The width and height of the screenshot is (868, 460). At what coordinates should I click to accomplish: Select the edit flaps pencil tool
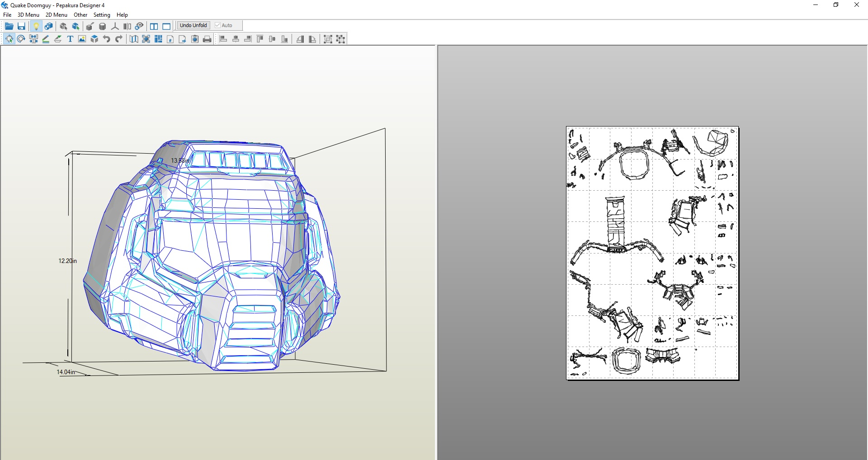click(46, 39)
